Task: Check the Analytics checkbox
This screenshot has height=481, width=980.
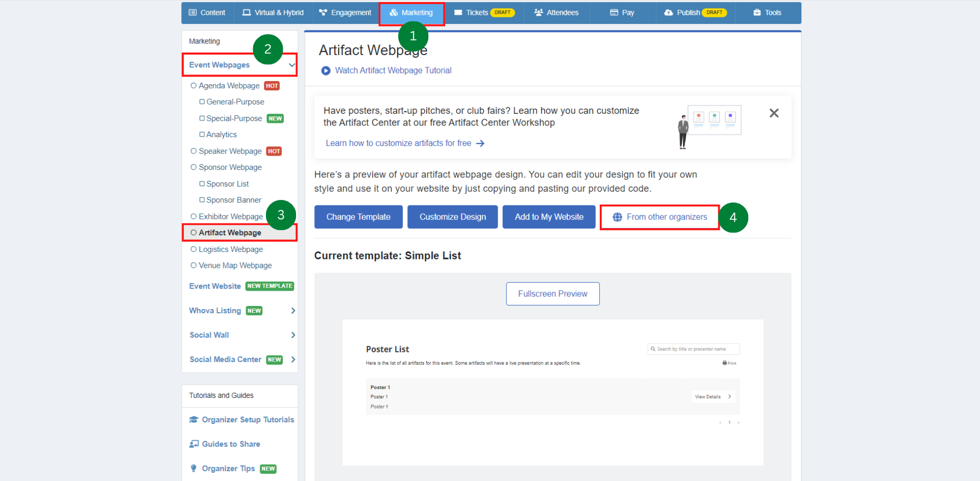Action: 202,134
